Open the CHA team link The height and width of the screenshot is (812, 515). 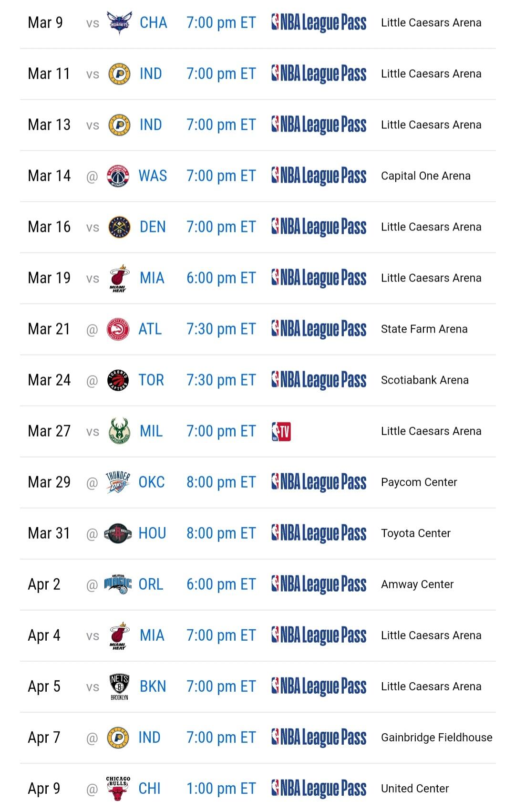coord(153,23)
